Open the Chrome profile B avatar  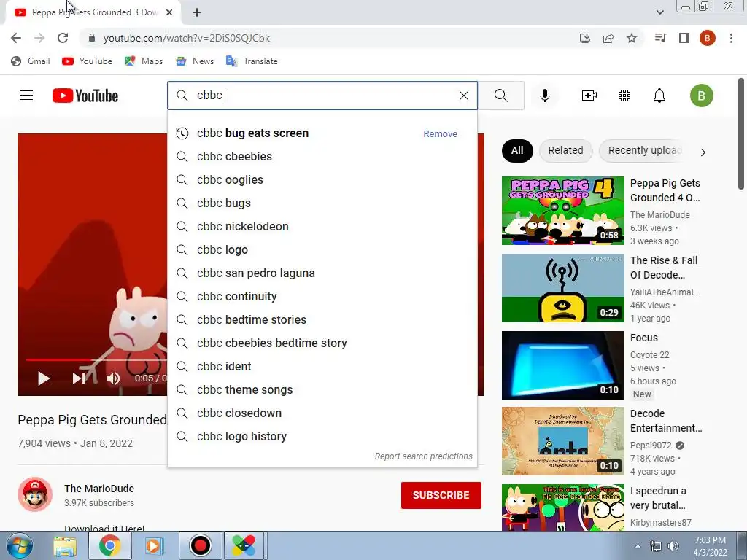(x=708, y=38)
